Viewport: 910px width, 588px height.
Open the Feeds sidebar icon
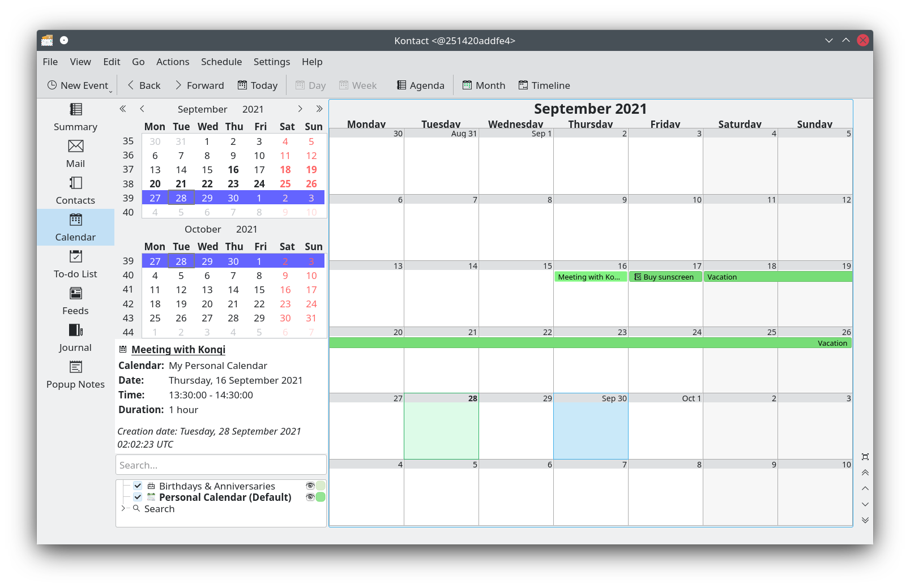[75, 301]
